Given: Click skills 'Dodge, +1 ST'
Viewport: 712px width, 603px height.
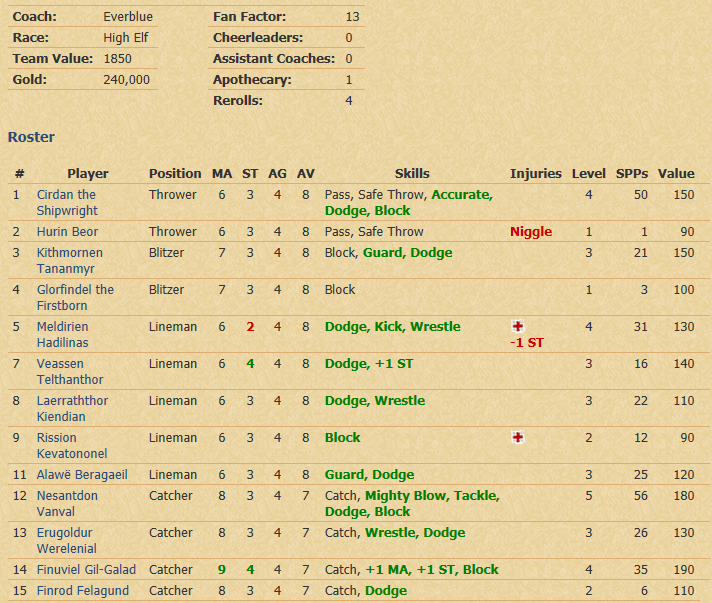Looking at the screenshot, I should coord(369,364).
